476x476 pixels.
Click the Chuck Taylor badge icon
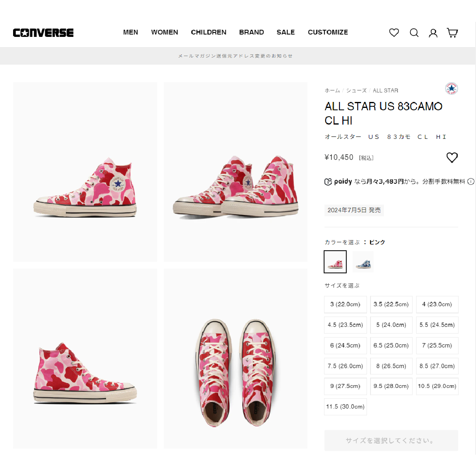451,88
